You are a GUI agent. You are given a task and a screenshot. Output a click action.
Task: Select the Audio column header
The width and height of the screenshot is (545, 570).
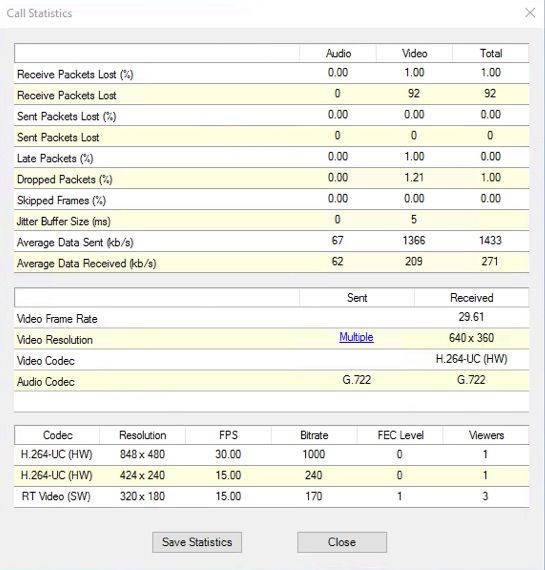[338, 53]
